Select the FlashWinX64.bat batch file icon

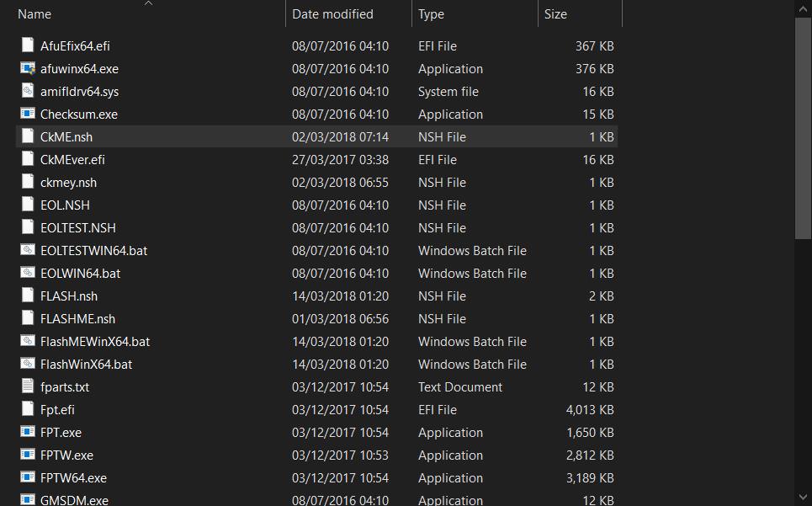click(28, 364)
